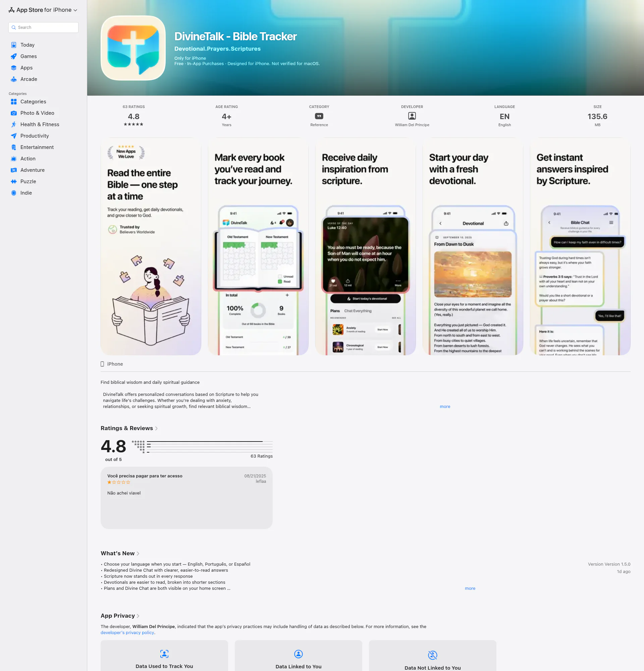Open the Today section icon
The height and width of the screenshot is (671, 644).
point(14,45)
